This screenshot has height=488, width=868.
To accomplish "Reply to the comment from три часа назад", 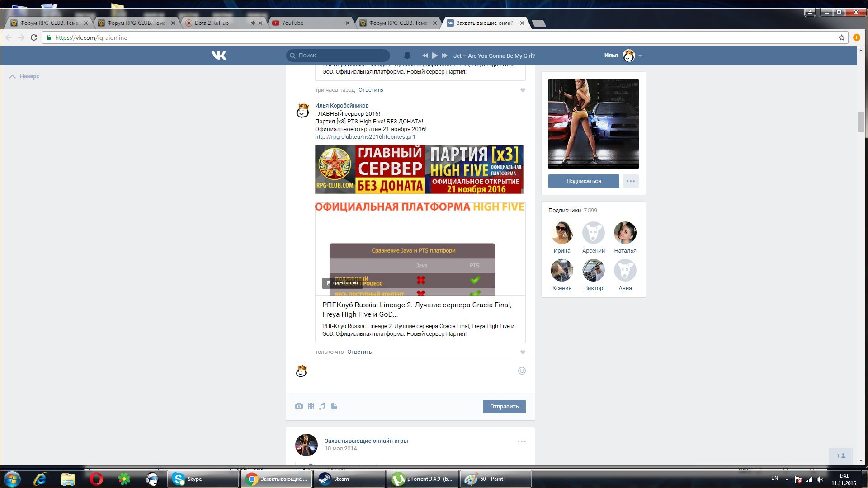I will (371, 90).
